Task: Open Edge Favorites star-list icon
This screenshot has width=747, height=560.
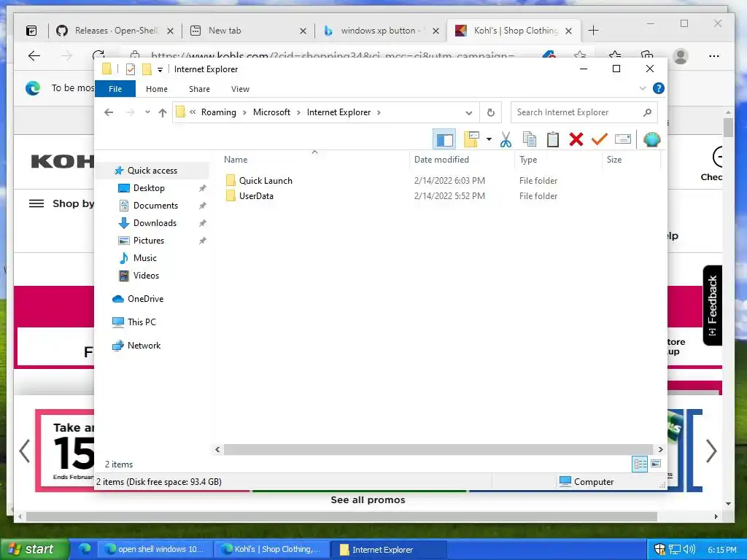Action: (614, 55)
